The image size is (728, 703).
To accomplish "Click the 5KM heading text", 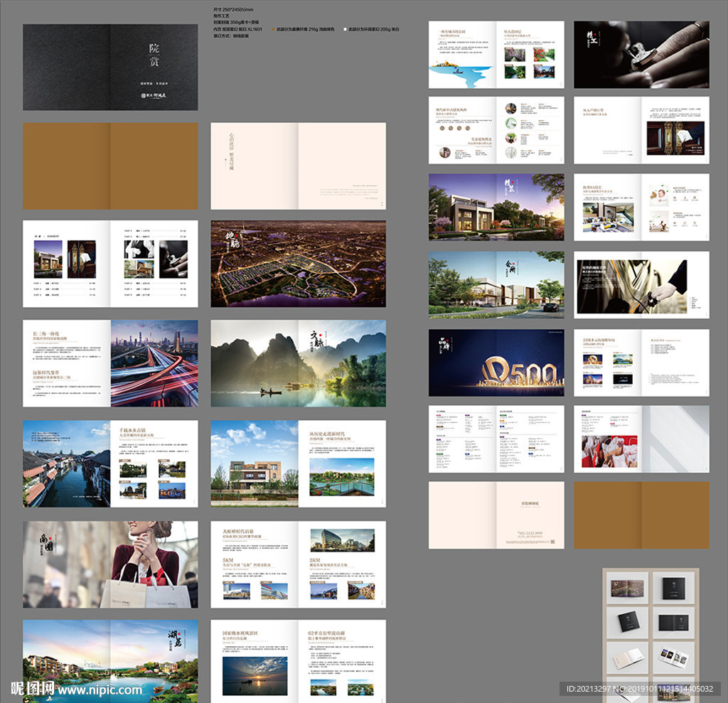I will pyautogui.click(x=227, y=560).
